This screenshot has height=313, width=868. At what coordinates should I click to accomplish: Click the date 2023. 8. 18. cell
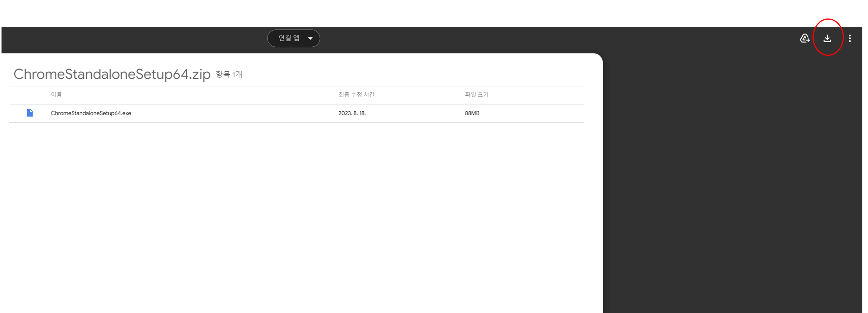point(352,113)
